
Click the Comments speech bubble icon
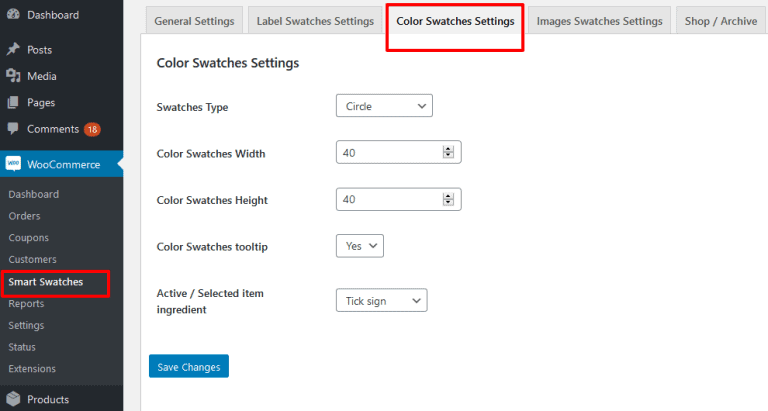(13, 128)
